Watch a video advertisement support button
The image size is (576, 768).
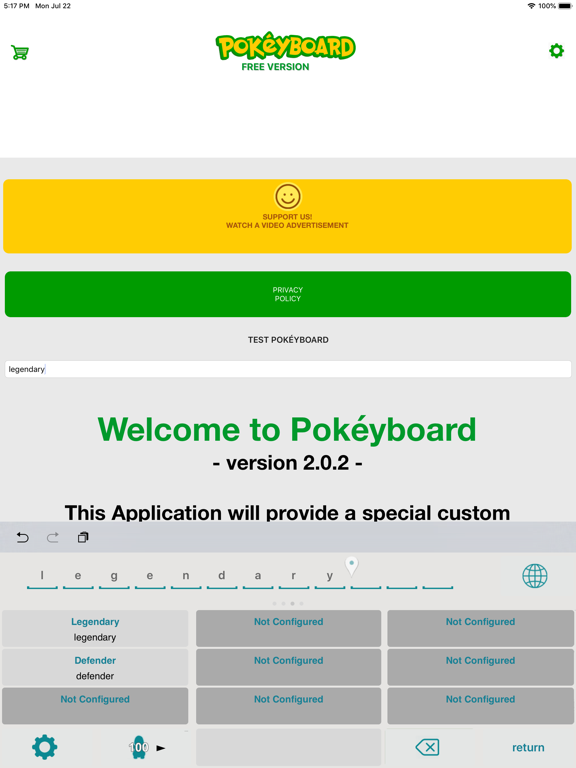pyautogui.click(x=288, y=216)
